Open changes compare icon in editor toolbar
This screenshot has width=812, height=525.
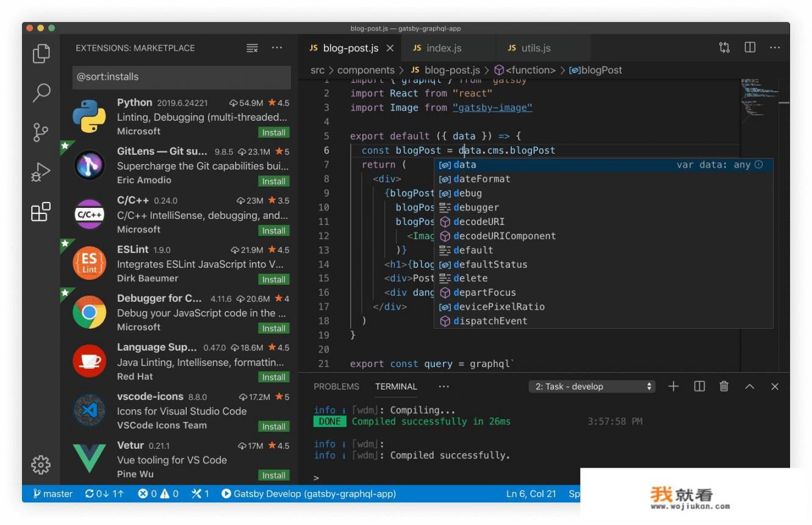point(724,48)
